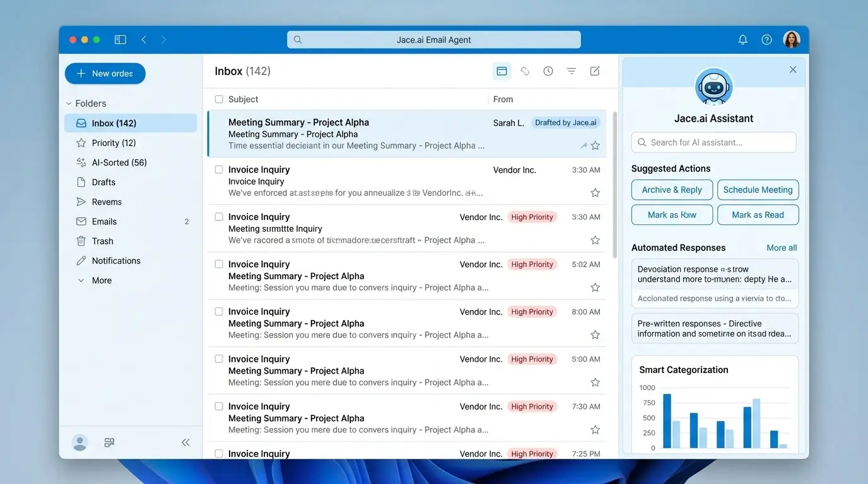Star the Sarah L. Meeting Summary email
Screen dimensions: 868x484
[x=595, y=146]
